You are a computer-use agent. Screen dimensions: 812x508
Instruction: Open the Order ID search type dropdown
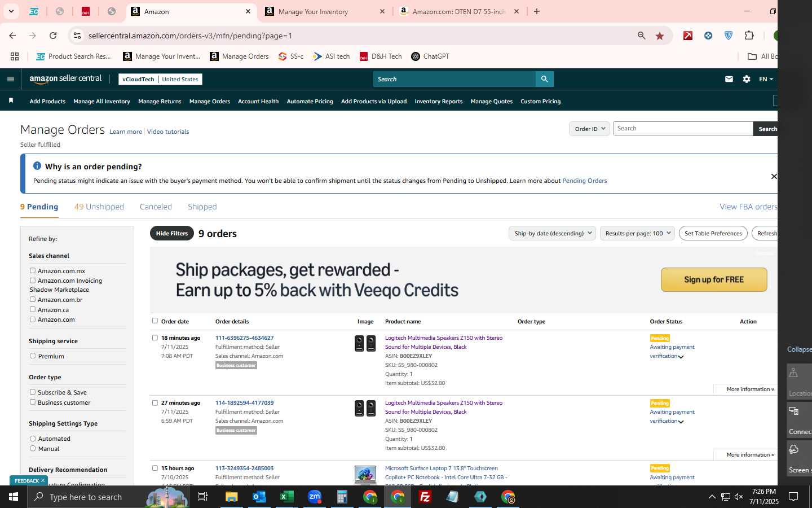(x=589, y=129)
